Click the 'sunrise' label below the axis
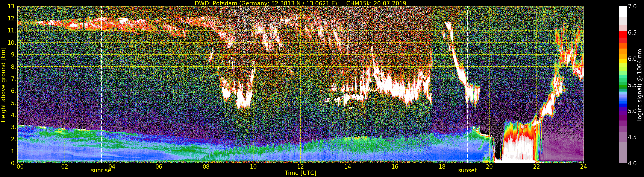Image resolution: width=644 pixels, height=177 pixels. click(x=101, y=171)
